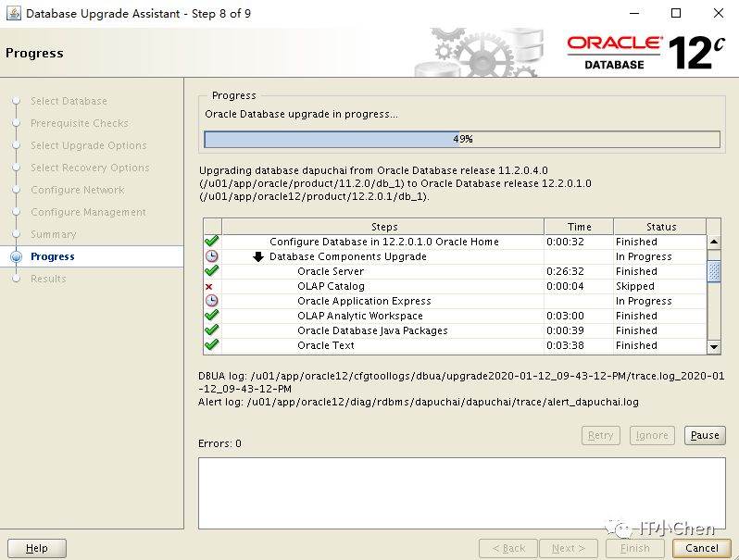Select the Select Upgrade Options step
This screenshot has height=560, width=739.
[89, 145]
